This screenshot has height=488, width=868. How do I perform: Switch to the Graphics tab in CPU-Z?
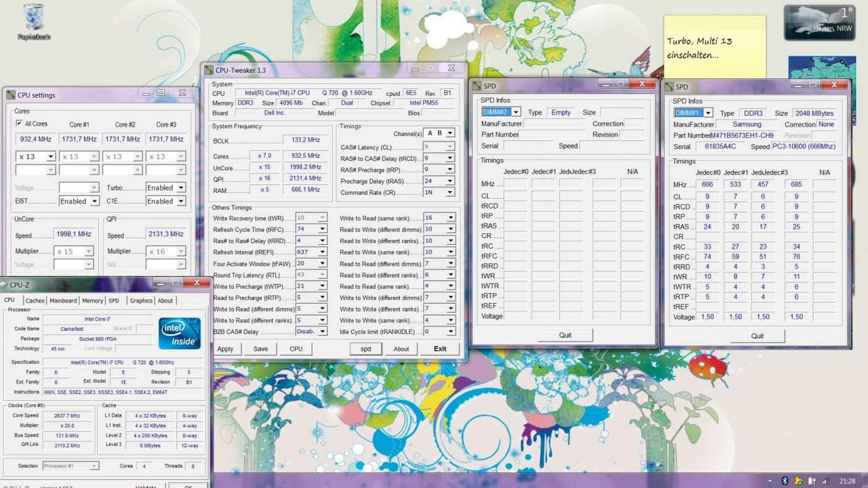141,301
